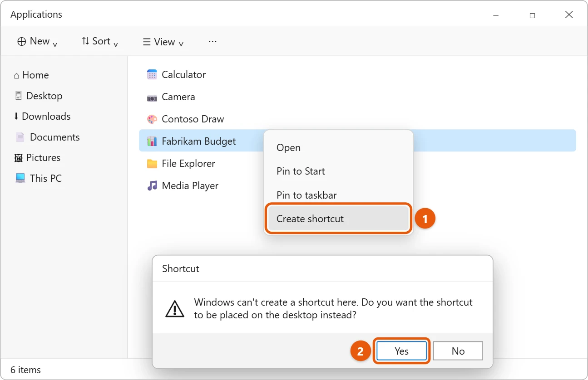Click the Camera app icon

(x=152, y=97)
